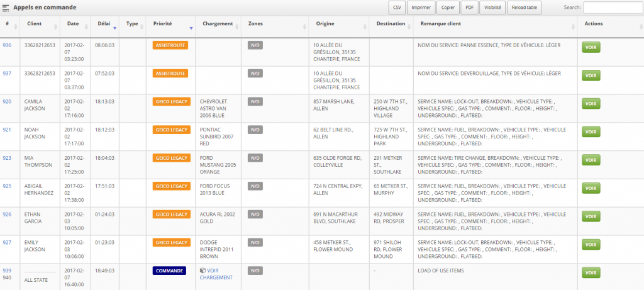The width and height of the screenshot is (644, 290).
Task: Export the table with the CSV button
Action: 397,8
